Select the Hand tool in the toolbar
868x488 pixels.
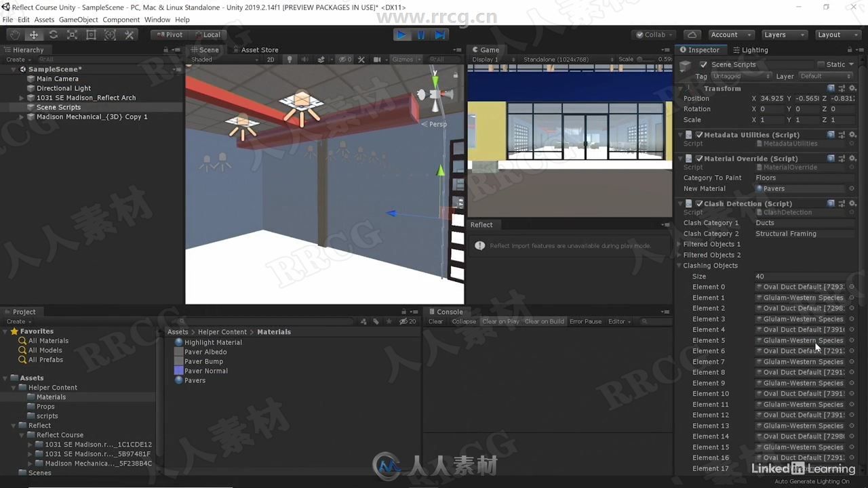point(14,35)
